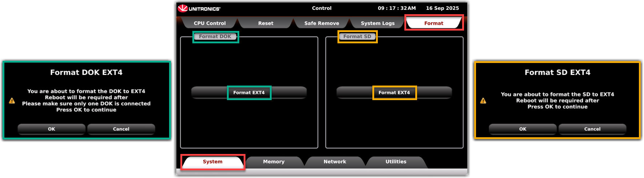Click the date 16 Sep 2025
Viewport: 644px width, 178px height.
(442, 8)
